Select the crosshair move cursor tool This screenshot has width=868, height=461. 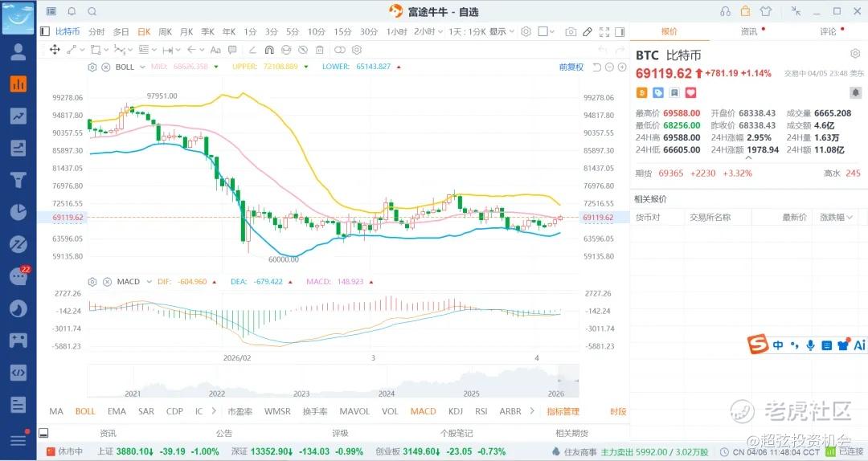point(55,50)
